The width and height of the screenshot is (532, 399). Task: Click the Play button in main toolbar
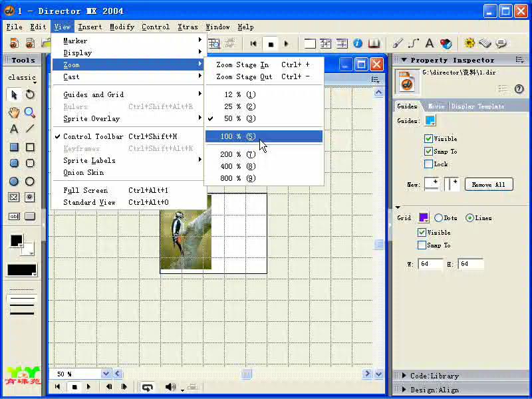tap(286, 44)
